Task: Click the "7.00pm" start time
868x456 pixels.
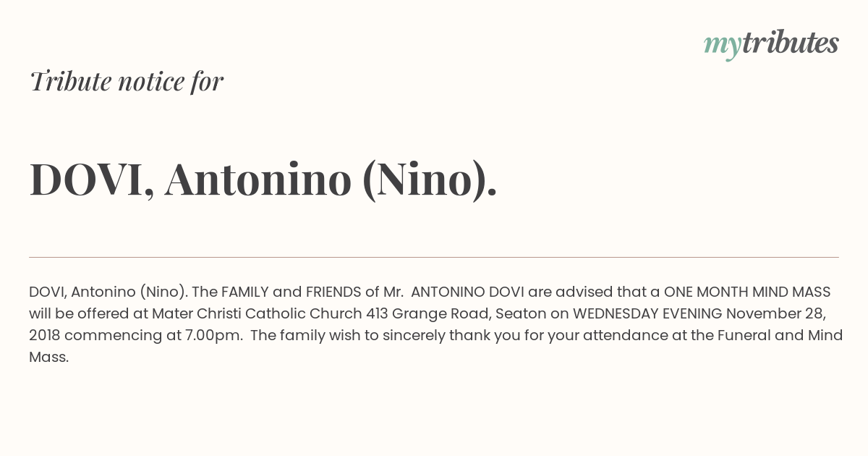Action: (x=220, y=335)
